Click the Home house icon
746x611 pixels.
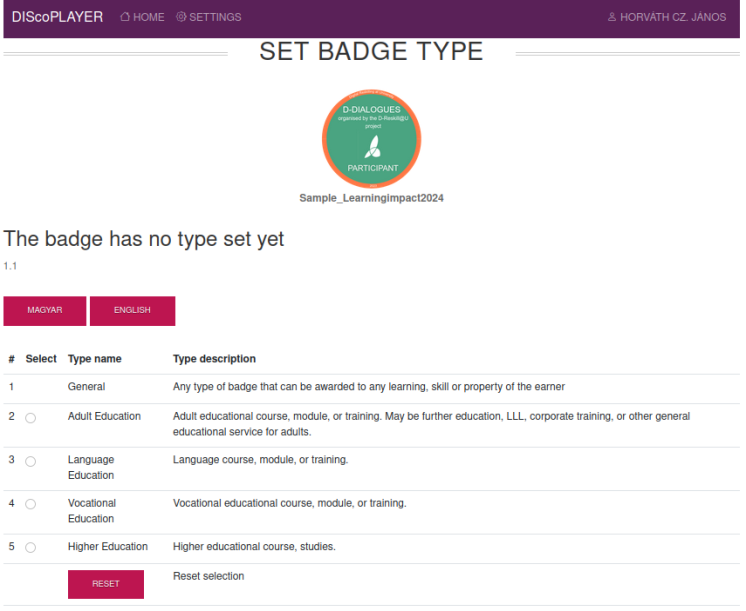coord(125,17)
